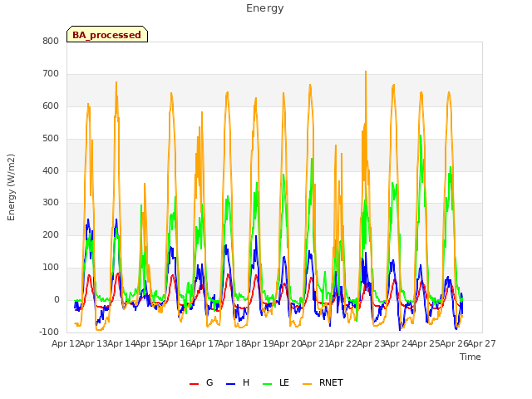The width and height of the screenshot is (532, 399).
Task: Click the Apr 15 x-axis tick label
Action: pos(149,343)
